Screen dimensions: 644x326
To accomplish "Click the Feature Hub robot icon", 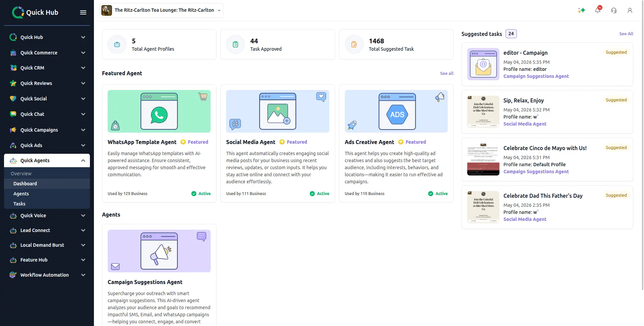I will (x=13, y=260).
